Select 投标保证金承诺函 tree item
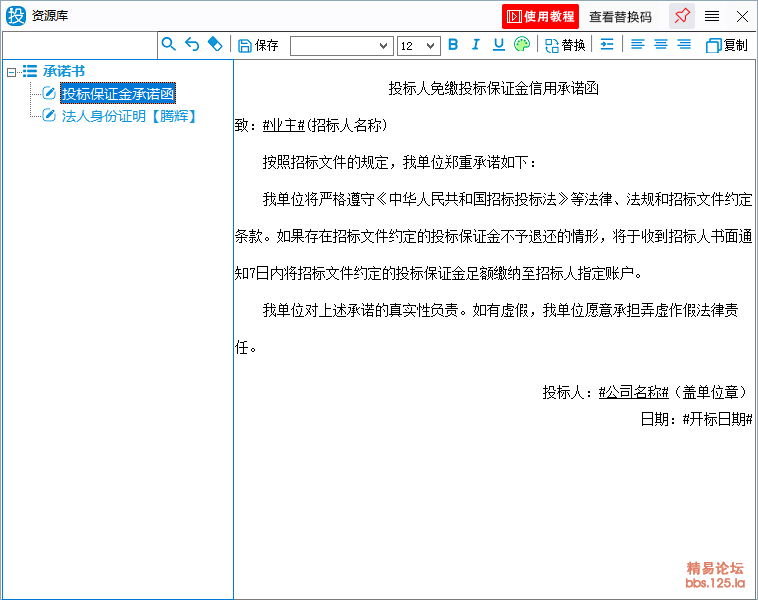This screenshot has height=600, width=758. [x=117, y=93]
